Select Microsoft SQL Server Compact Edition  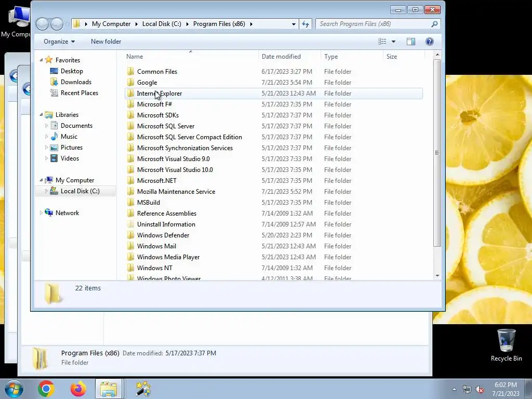pyautogui.click(x=189, y=137)
